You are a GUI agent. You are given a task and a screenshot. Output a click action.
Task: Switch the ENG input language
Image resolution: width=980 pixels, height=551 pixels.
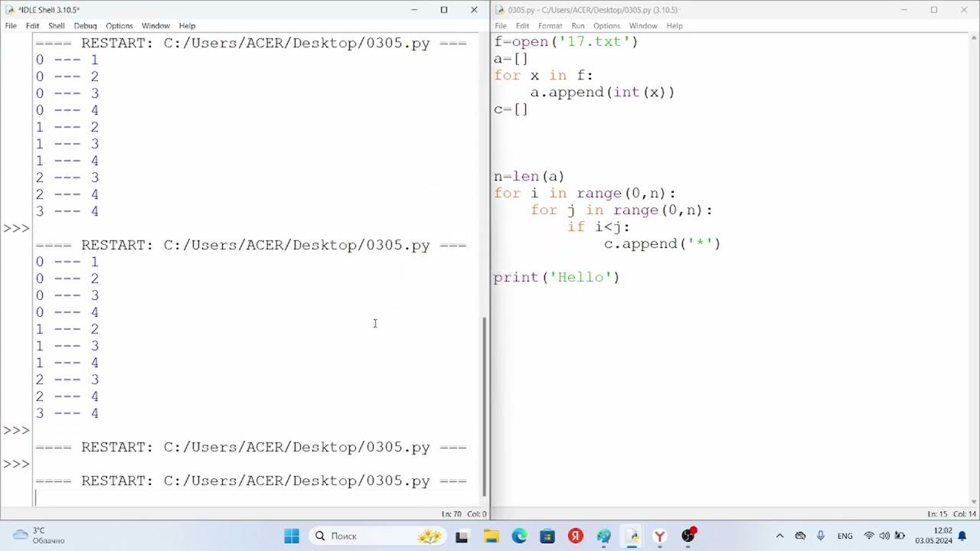[845, 536]
